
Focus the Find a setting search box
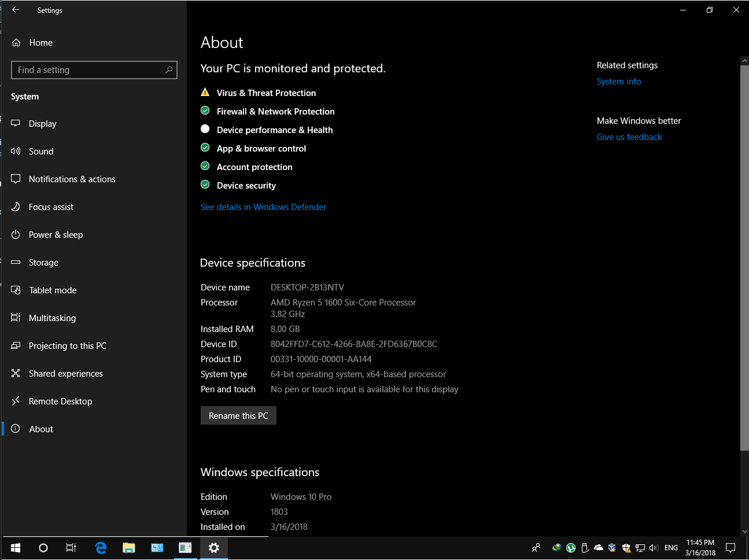coord(94,70)
